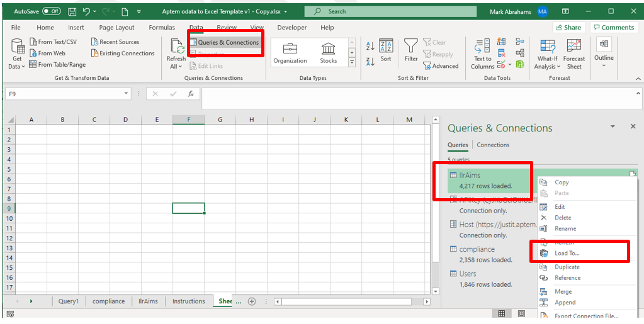
Task: Select Load To... in context menu
Action: coord(567,254)
